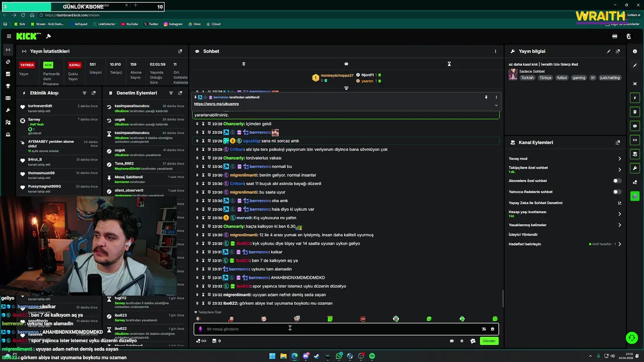Toggle Yalnızca ifadelerle sohbet switch
The width and height of the screenshot is (644, 362).
[x=617, y=192]
